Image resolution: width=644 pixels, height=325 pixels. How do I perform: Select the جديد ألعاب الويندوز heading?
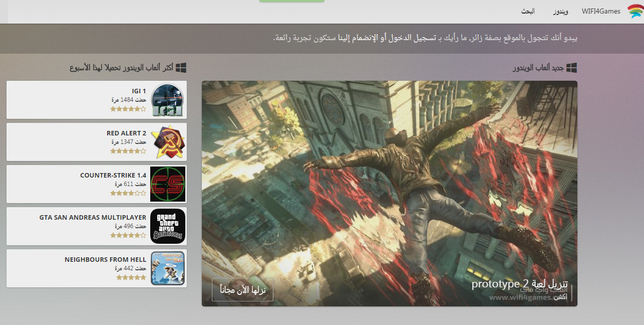pos(538,68)
